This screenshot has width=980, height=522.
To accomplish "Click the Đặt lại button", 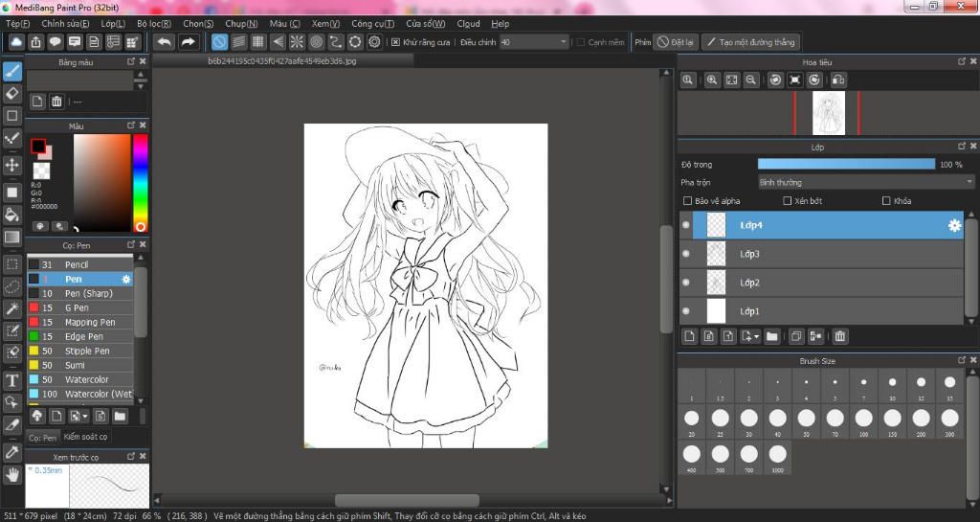I will (676, 42).
